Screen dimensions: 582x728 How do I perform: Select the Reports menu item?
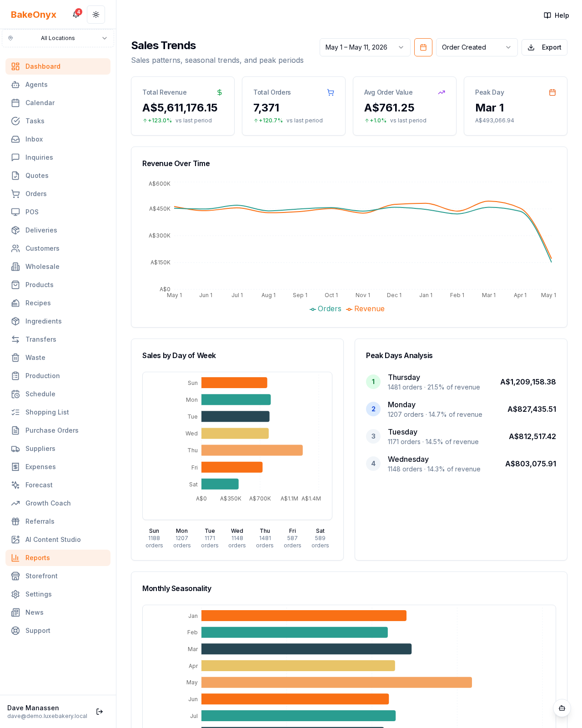point(58,558)
